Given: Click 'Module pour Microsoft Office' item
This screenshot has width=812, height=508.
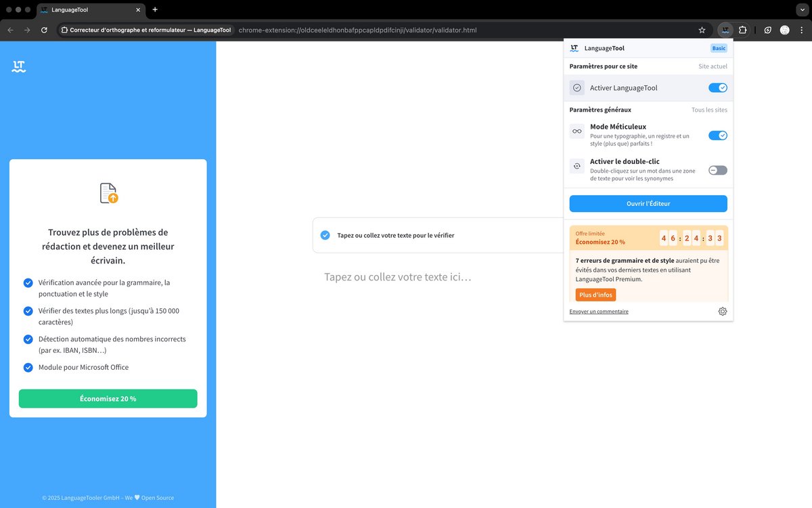Looking at the screenshot, I should coord(83,367).
